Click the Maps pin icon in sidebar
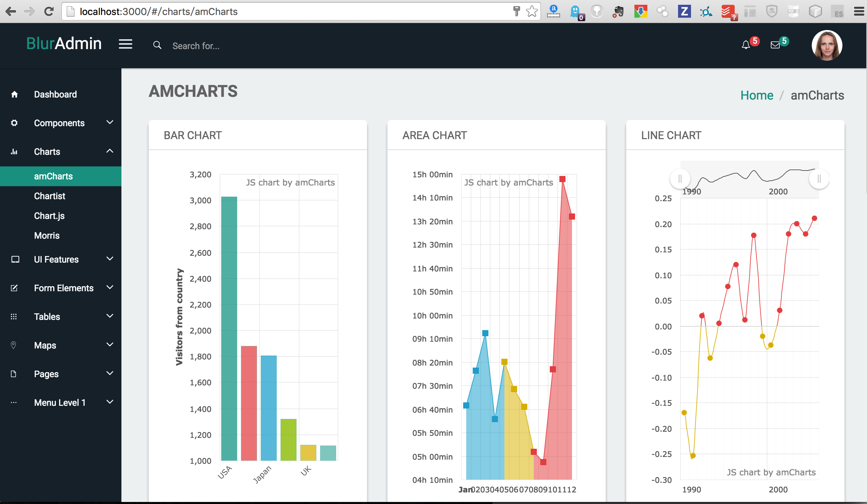 pos(14,345)
